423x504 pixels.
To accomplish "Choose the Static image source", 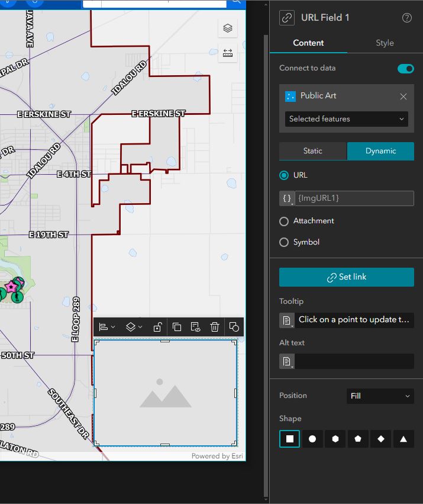I will 313,151.
